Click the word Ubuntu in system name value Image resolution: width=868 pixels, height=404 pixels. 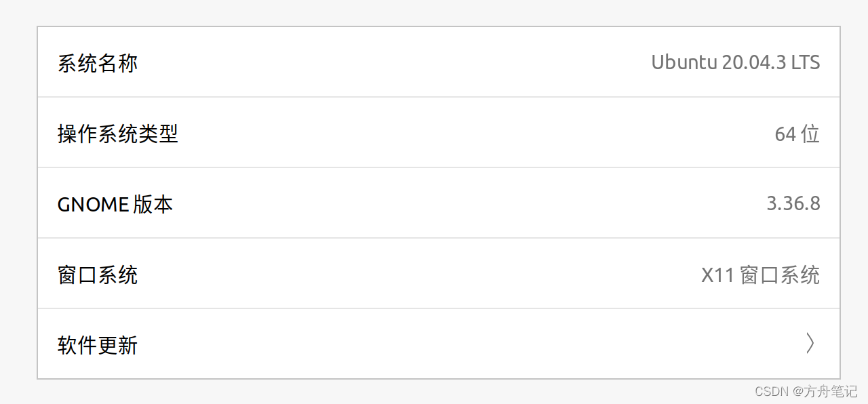pyautogui.click(x=684, y=62)
